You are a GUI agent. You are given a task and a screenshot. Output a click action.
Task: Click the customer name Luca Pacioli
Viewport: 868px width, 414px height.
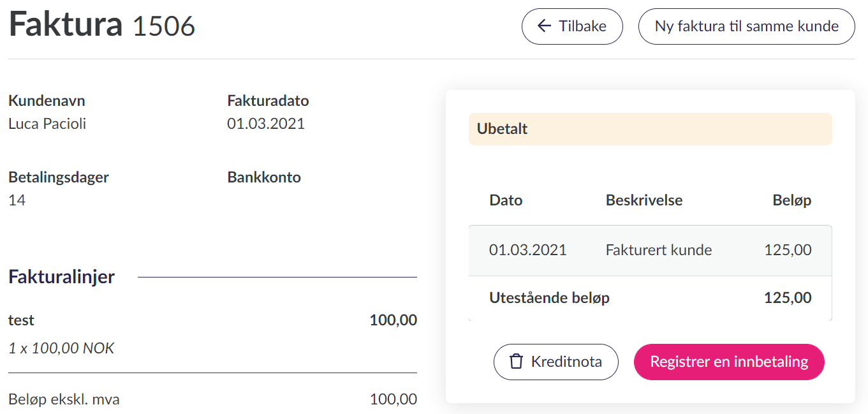pyautogui.click(x=47, y=124)
